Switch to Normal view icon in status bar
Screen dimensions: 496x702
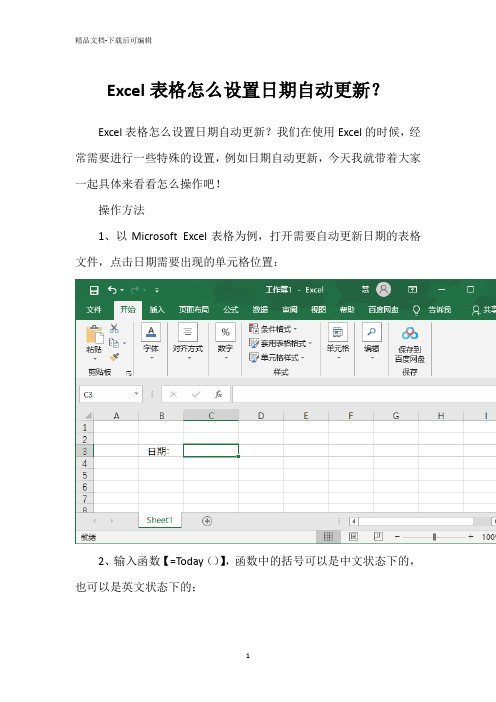[x=329, y=536]
